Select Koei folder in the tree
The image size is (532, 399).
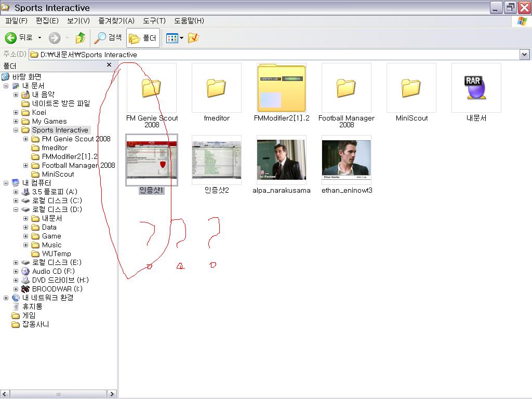[39, 112]
